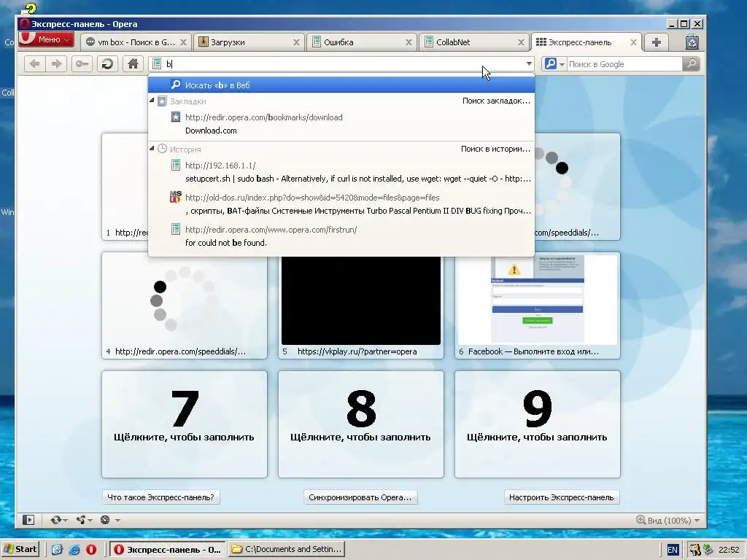The image size is (747, 560).
Task: Open the Вид (100%) zoom dropdown
Action: pos(668,520)
